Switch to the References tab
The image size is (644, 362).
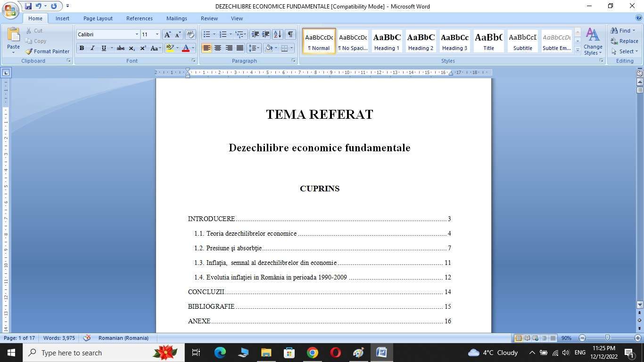tap(139, 18)
